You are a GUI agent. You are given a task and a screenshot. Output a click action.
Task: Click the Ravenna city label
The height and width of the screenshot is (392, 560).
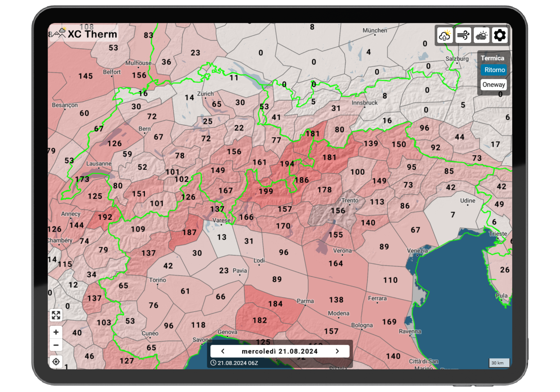[x=410, y=332]
